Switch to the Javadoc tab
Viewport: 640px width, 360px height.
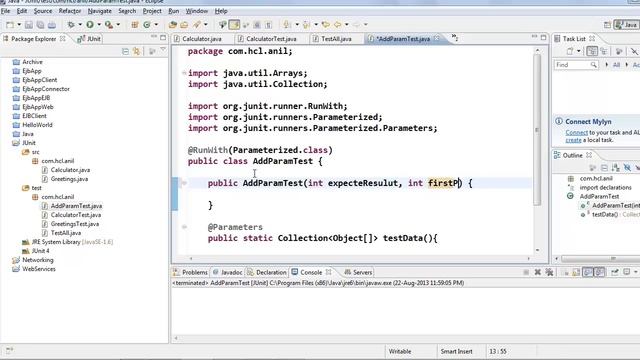click(x=228, y=272)
